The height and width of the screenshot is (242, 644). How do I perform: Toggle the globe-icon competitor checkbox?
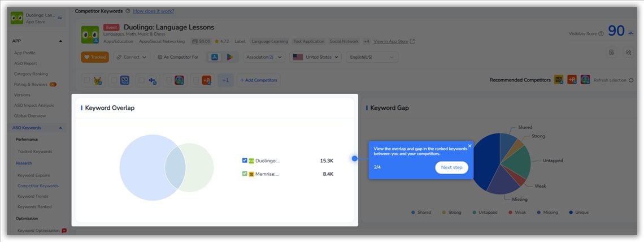click(168, 80)
